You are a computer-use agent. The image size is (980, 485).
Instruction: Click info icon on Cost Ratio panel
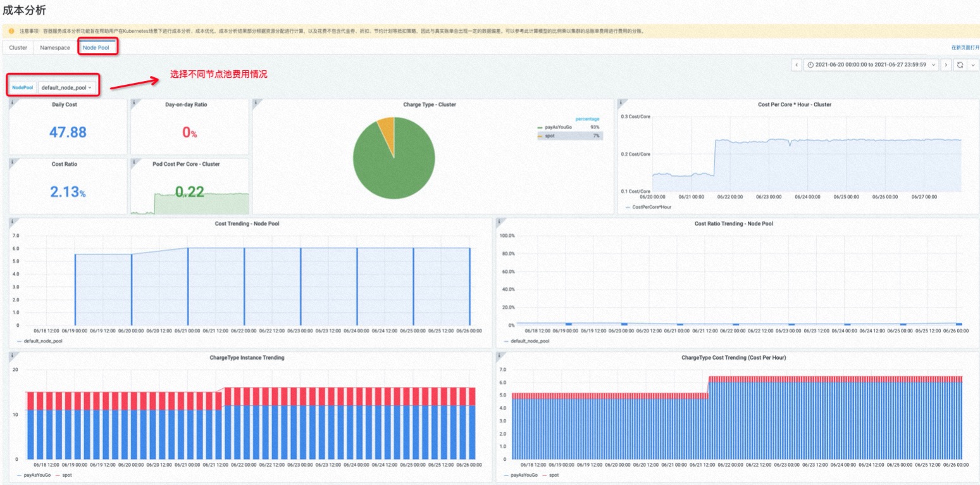13,162
